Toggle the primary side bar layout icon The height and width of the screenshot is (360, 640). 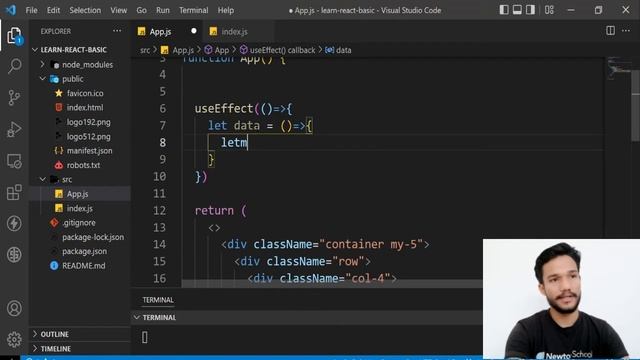tap(504, 10)
